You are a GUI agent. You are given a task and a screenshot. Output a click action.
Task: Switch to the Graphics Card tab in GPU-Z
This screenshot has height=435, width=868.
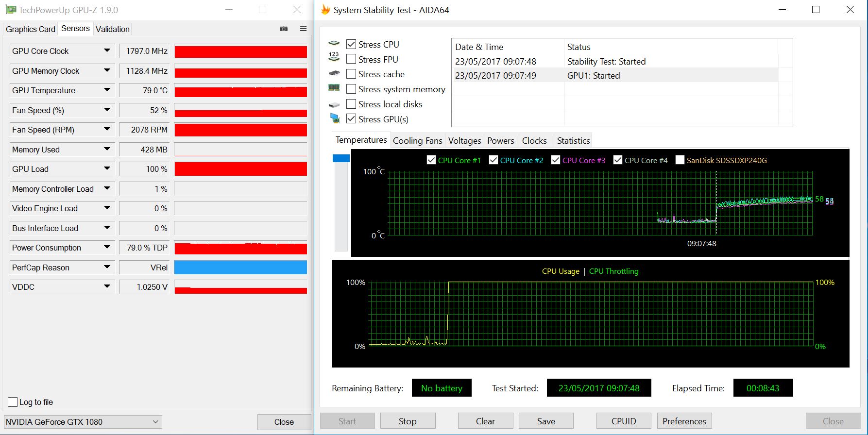point(31,29)
